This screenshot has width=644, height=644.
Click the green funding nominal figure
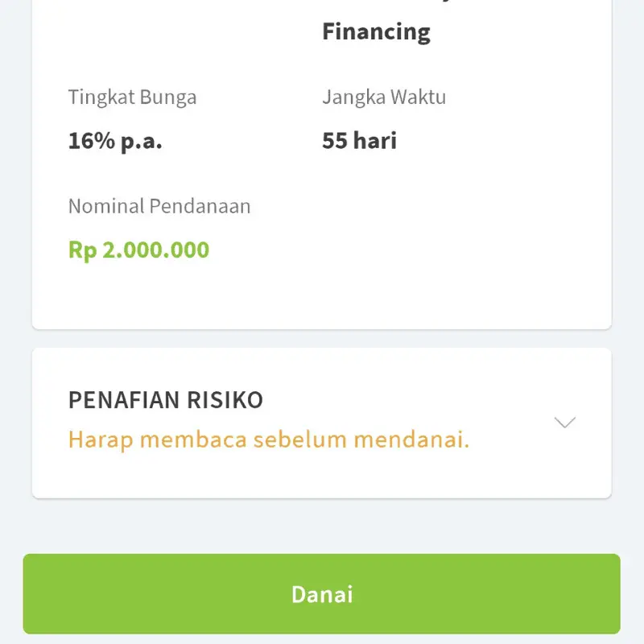pyautogui.click(x=138, y=250)
